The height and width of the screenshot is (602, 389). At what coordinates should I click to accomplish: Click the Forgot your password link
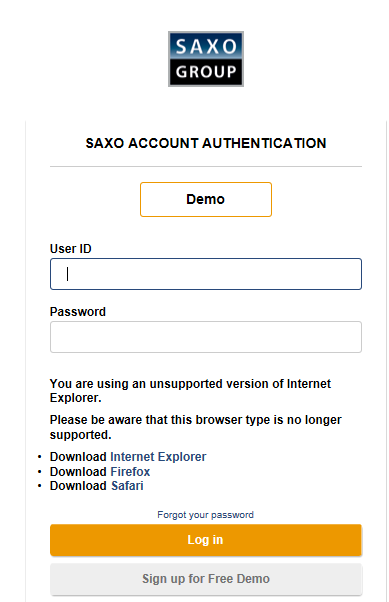coord(205,514)
